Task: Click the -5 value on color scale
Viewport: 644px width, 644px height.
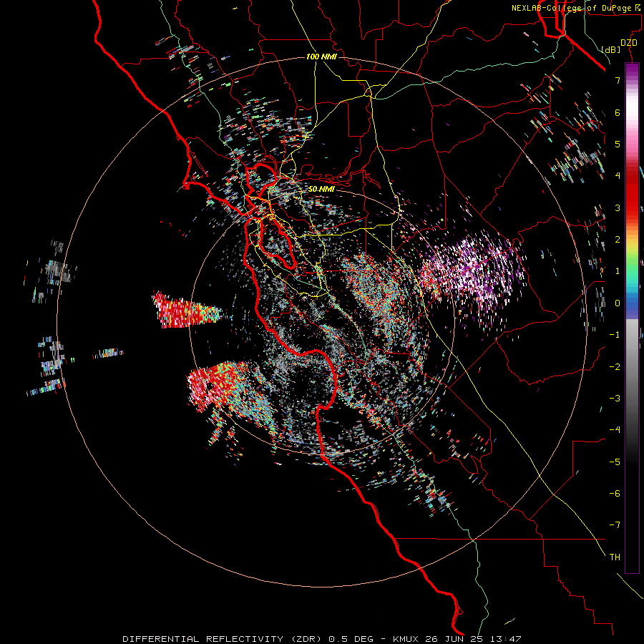Action: 615,462
